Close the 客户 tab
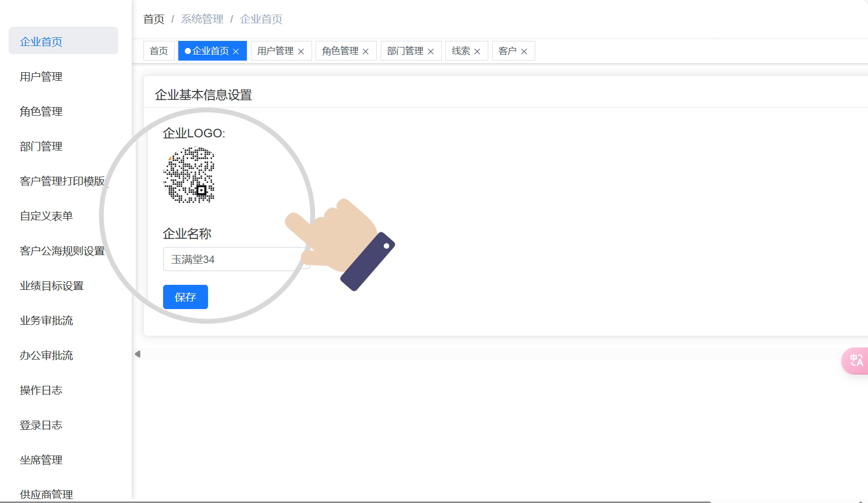Image resolution: width=868 pixels, height=503 pixels. [524, 52]
